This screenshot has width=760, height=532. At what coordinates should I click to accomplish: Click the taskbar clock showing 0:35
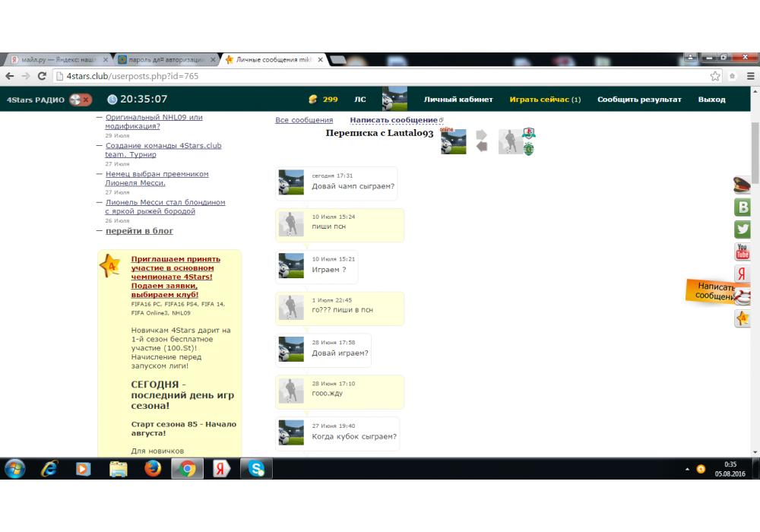tap(730, 468)
